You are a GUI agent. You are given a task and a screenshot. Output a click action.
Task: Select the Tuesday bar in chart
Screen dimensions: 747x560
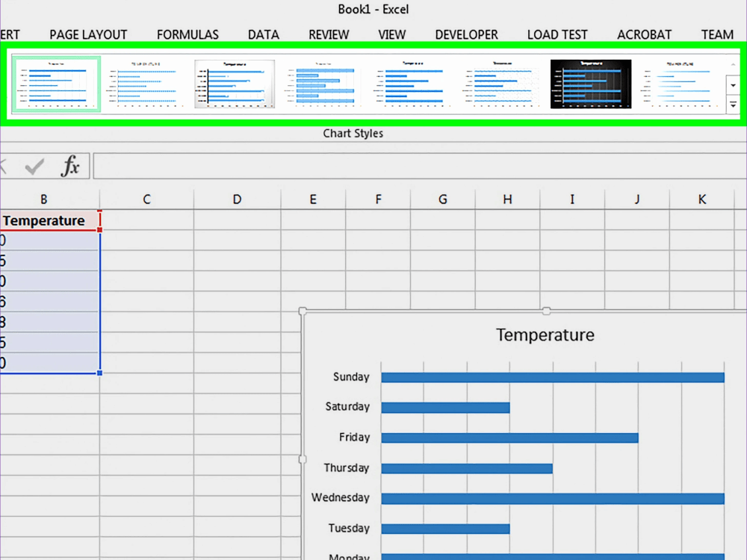coord(445,529)
